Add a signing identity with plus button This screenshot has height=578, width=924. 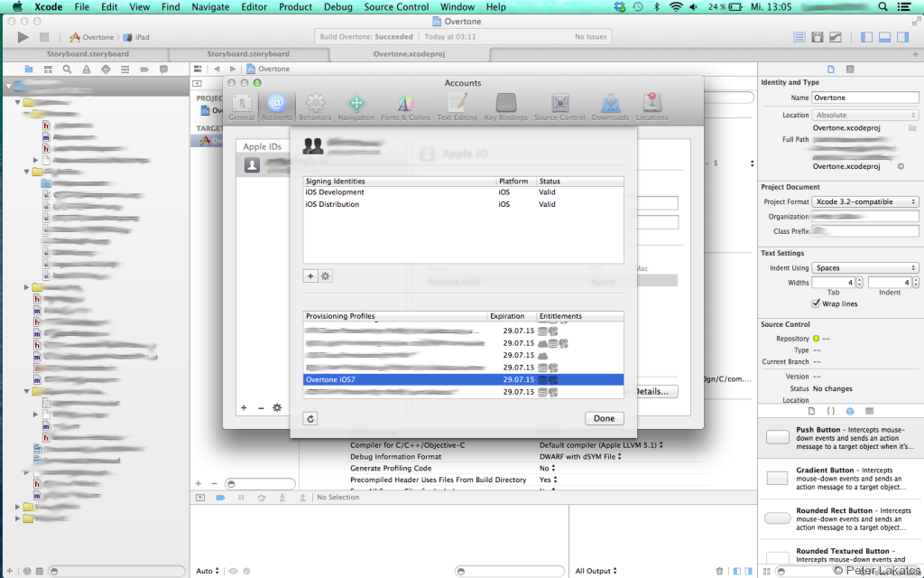(310, 276)
